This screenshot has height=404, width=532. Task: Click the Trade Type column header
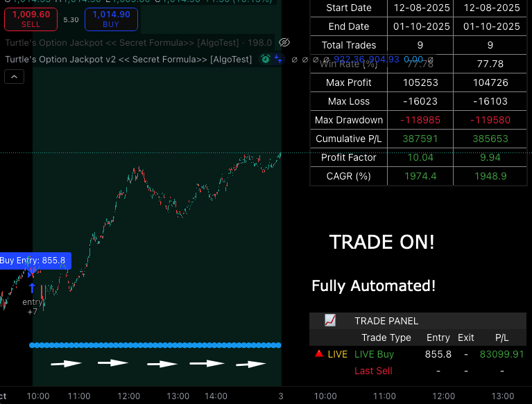(386, 337)
